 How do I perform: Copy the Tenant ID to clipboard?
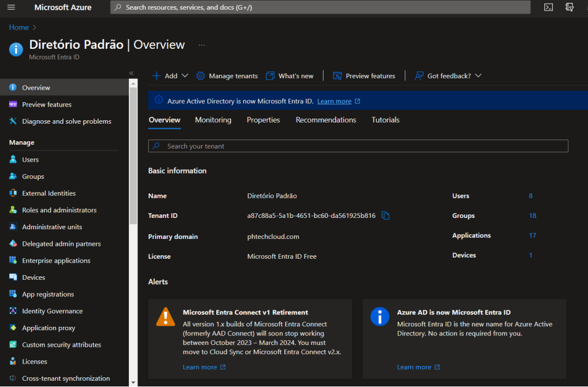click(x=385, y=215)
